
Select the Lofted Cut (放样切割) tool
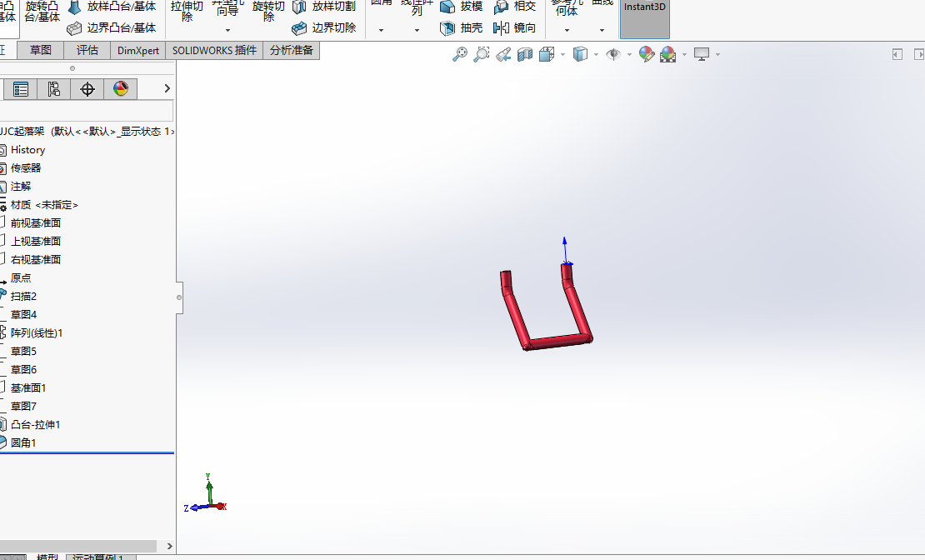(324, 7)
